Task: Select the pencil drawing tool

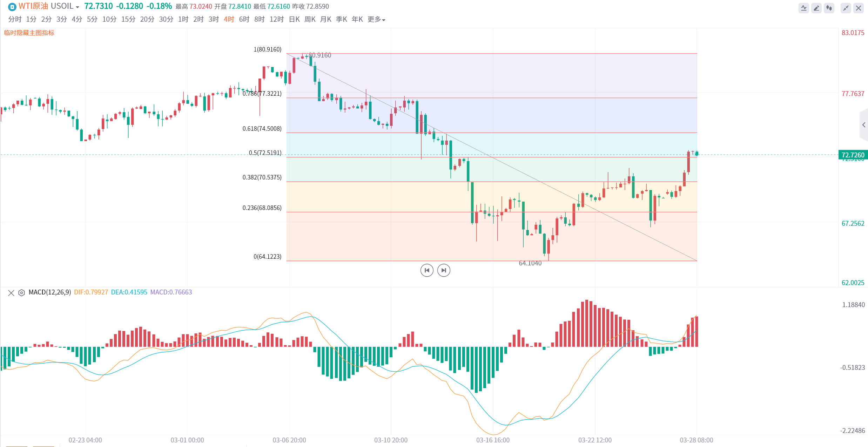Action: coord(816,8)
